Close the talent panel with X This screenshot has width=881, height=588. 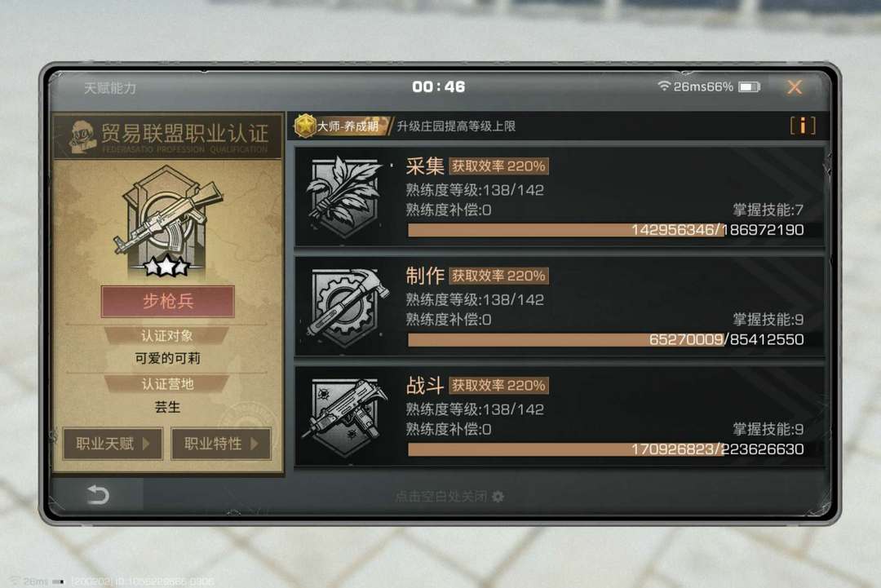pyautogui.click(x=795, y=87)
